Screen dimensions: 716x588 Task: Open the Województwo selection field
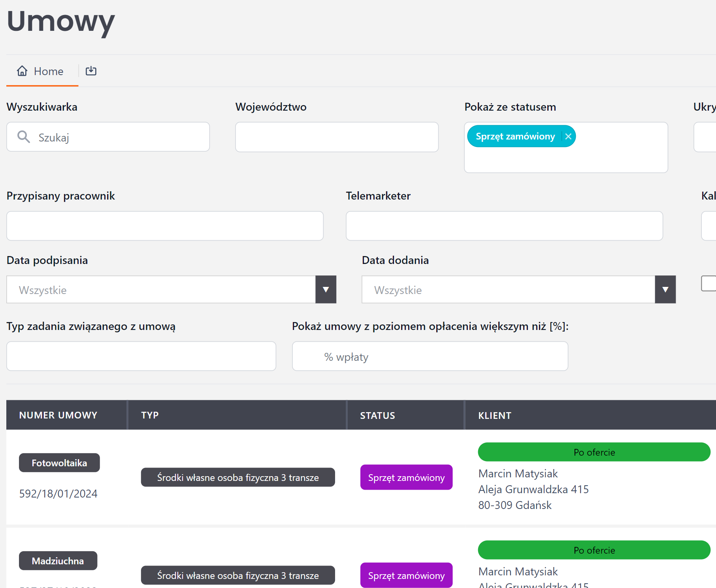point(337,137)
